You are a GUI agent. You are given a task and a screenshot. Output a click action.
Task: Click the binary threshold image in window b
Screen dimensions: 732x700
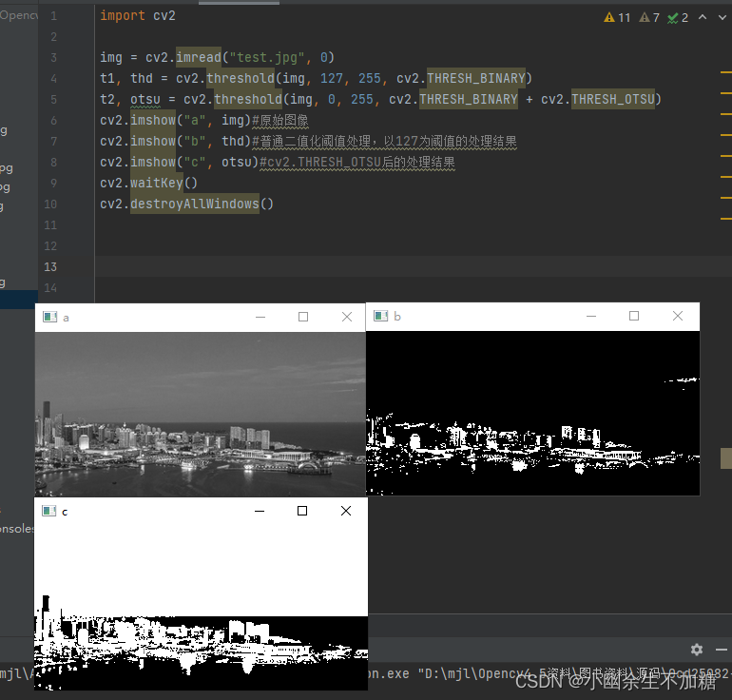click(532, 413)
